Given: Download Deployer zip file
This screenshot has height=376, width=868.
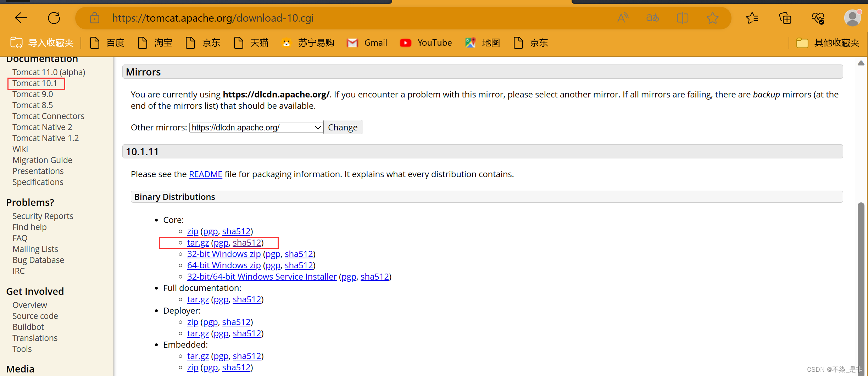Looking at the screenshot, I should pos(193,322).
